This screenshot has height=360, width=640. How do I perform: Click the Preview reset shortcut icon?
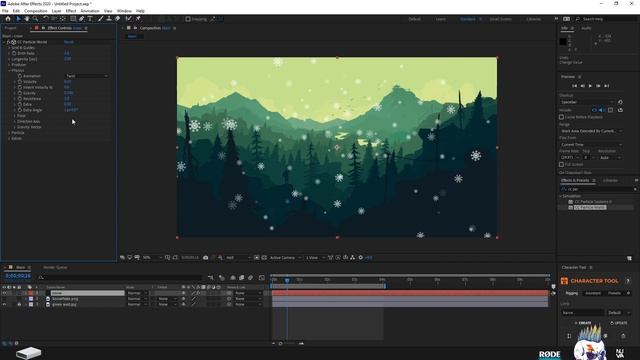click(x=620, y=102)
